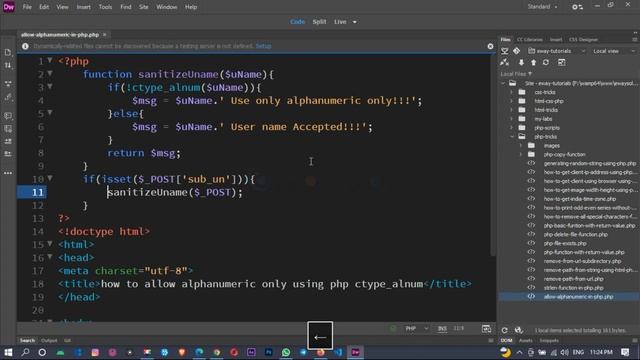Image resolution: width=640 pixels, height=360 pixels.
Task: Select remove-path-from-url.php in Files
Action: pos(573,279)
